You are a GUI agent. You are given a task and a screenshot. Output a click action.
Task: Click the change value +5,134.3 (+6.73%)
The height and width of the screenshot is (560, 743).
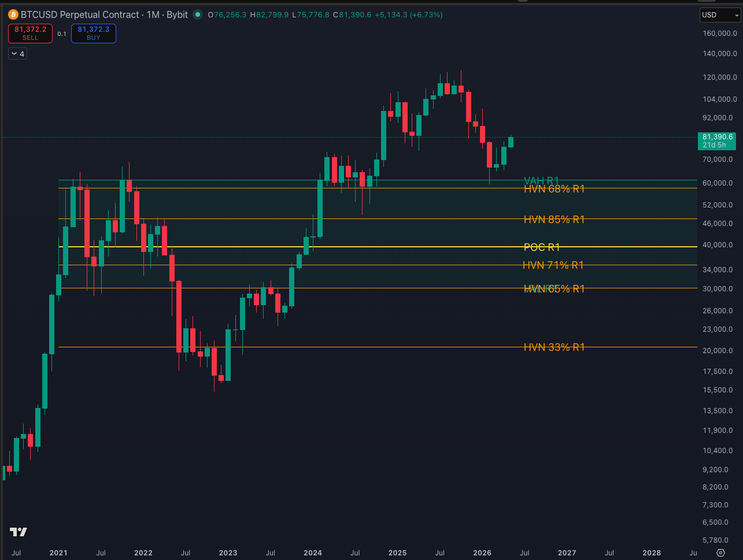click(409, 14)
